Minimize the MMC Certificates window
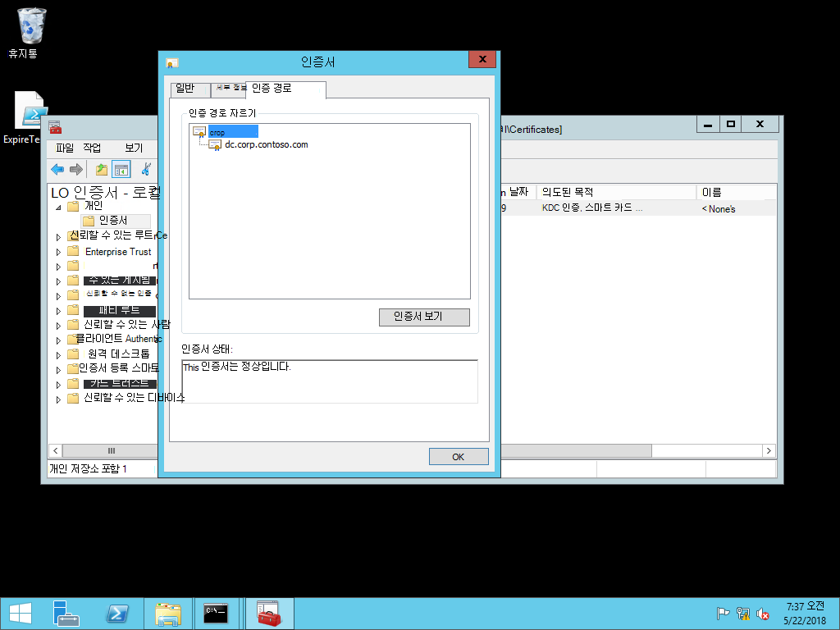Screen dimensions: 840x630 click(708, 124)
